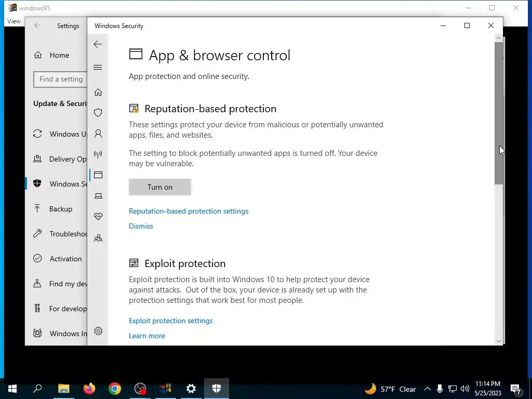Open Firewall & network protection antenna icon

coord(98,154)
